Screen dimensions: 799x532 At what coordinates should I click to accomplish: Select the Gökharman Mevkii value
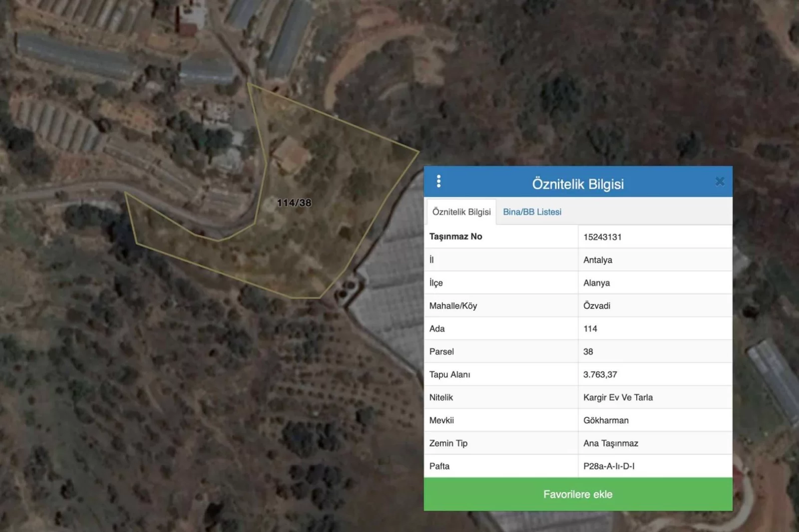[606, 421]
